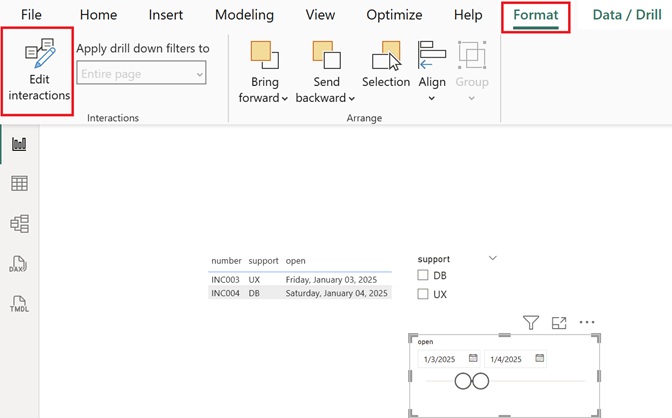This screenshot has height=418, width=672.
Task: Click the DB cell in INC004 row
Action: coord(254,293)
